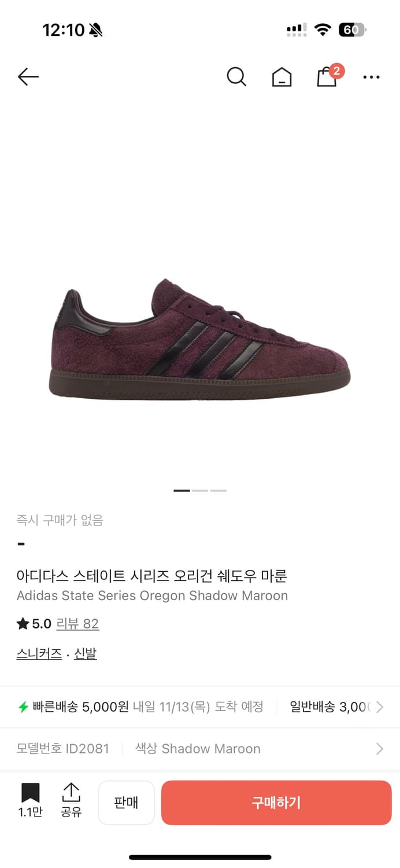
Task: Open the 리뷰 82 reviews link
Action: point(77,624)
